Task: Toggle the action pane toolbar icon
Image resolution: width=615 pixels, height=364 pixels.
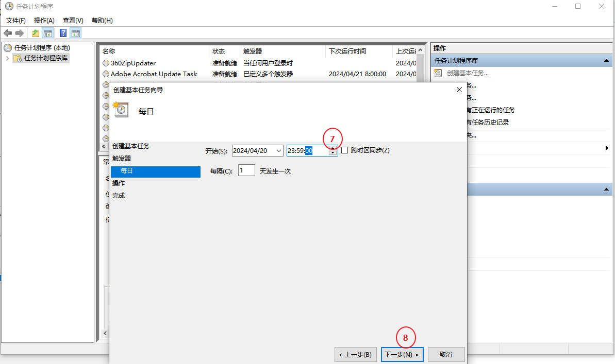Action: [76, 33]
